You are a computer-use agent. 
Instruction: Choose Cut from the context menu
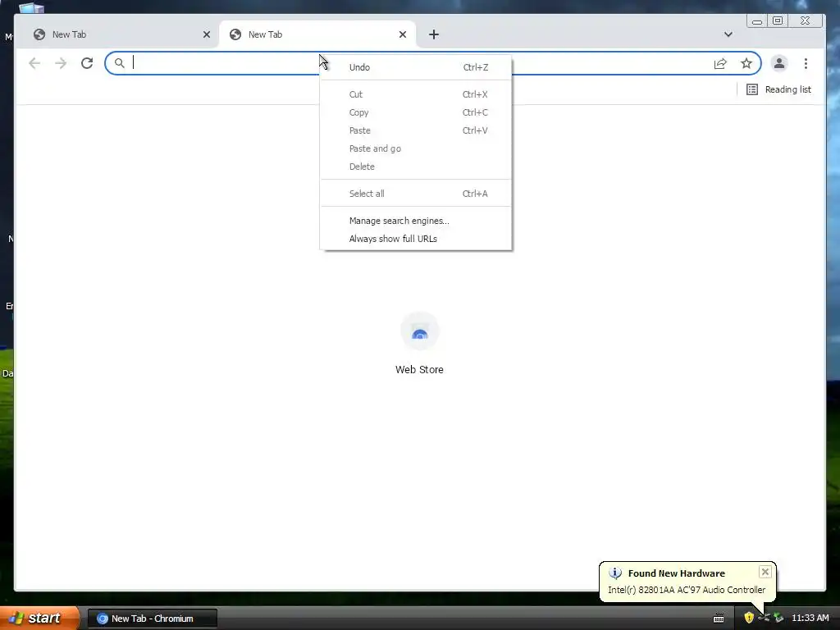[x=416, y=94]
